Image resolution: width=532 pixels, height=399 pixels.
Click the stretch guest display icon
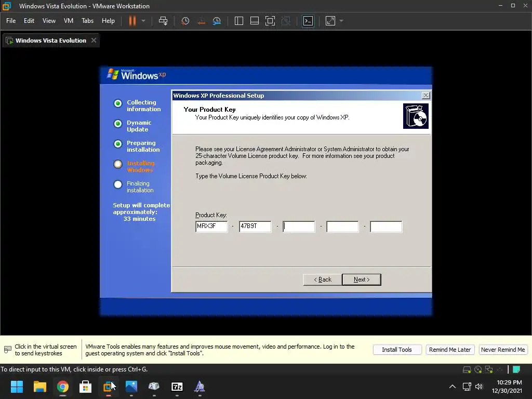pos(330,21)
